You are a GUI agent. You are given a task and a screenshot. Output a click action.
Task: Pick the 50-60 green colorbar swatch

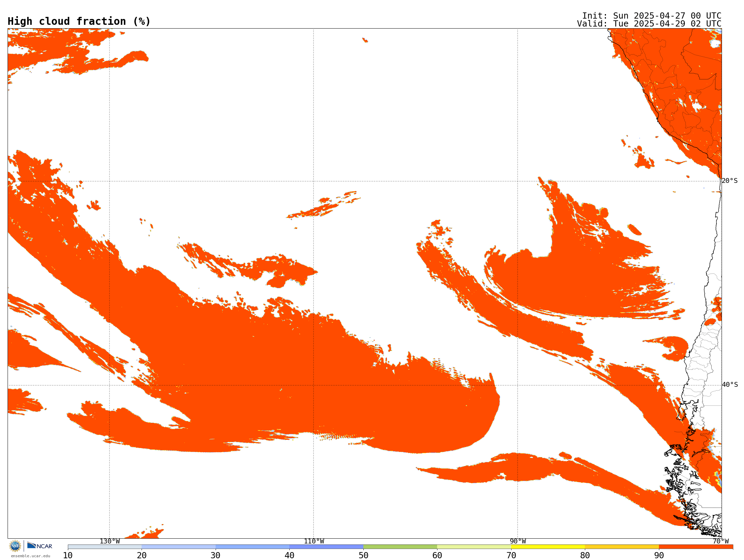tap(400, 547)
